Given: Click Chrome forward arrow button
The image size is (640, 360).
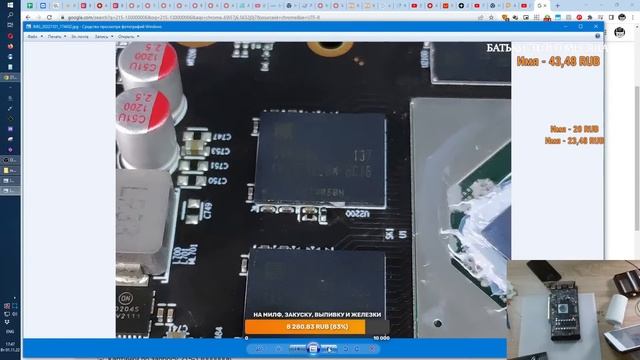Looking at the screenshot, I should 39,18.
